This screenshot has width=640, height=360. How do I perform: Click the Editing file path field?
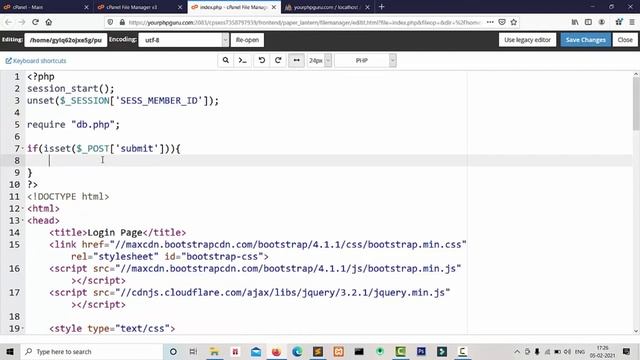[x=66, y=40]
